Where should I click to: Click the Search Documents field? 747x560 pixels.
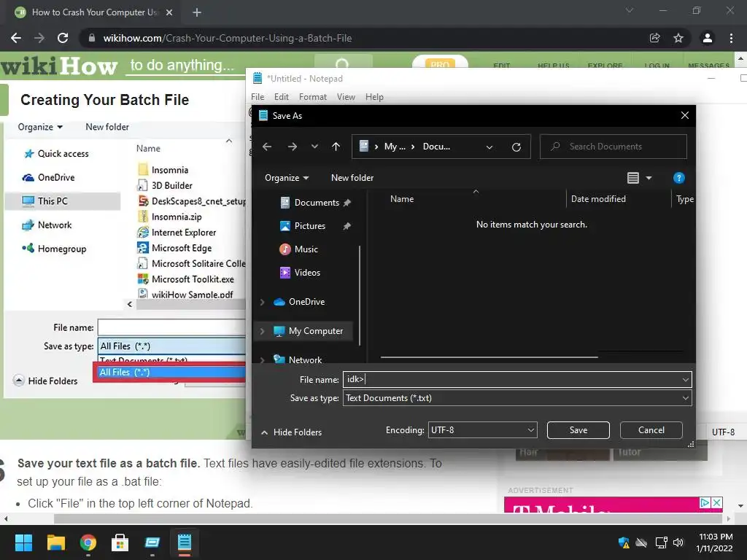pos(613,147)
